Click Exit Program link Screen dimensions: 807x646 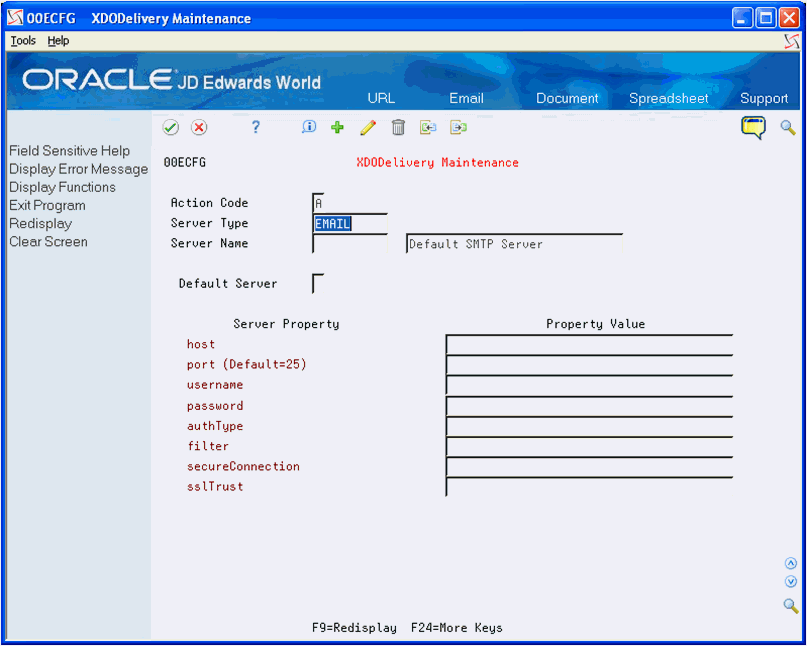(47, 205)
